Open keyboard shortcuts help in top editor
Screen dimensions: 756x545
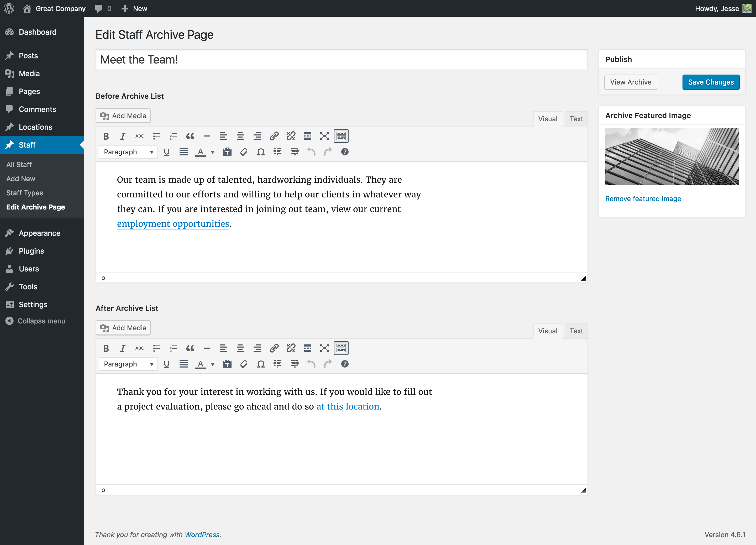click(345, 152)
